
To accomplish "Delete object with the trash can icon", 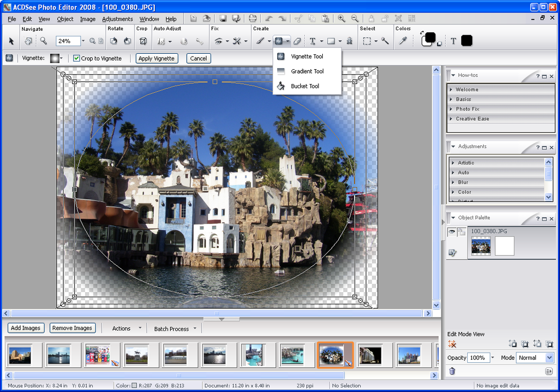I will pyautogui.click(x=452, y=371).
